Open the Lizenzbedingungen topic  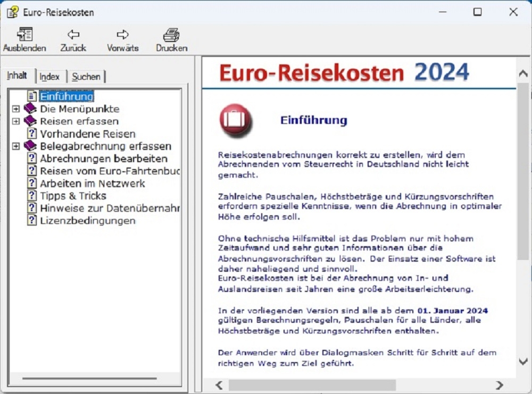tap(88, 221)
